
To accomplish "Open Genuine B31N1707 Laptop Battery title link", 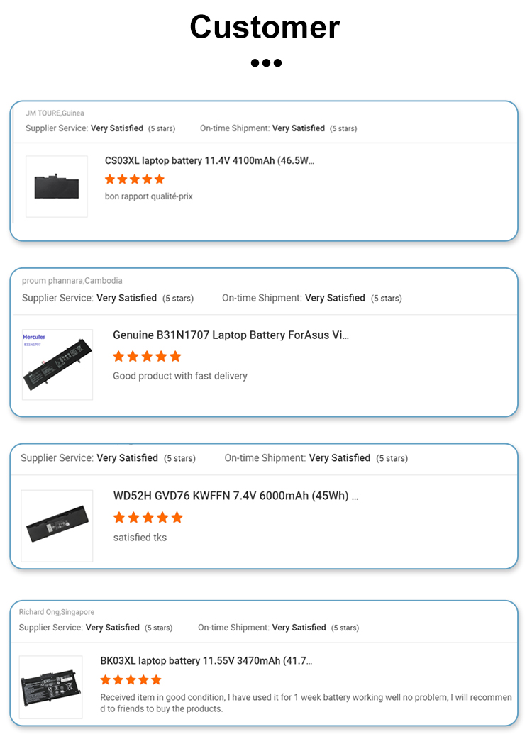I will pyautogui.click(x=231, y=335).
